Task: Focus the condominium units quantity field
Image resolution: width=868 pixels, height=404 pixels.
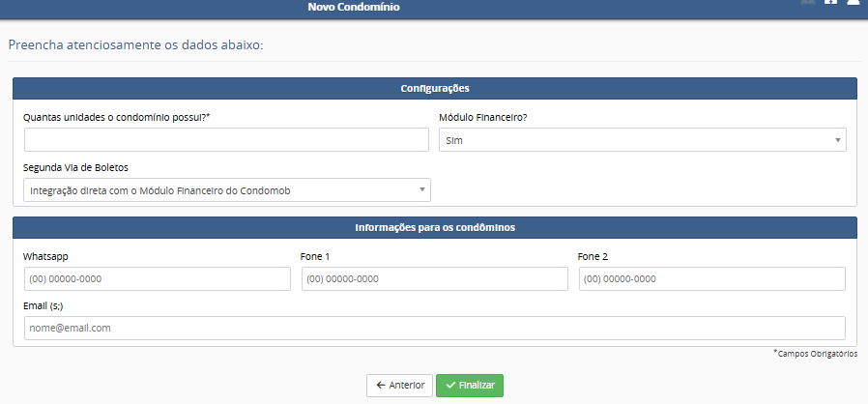Action: tap(226, 140)
